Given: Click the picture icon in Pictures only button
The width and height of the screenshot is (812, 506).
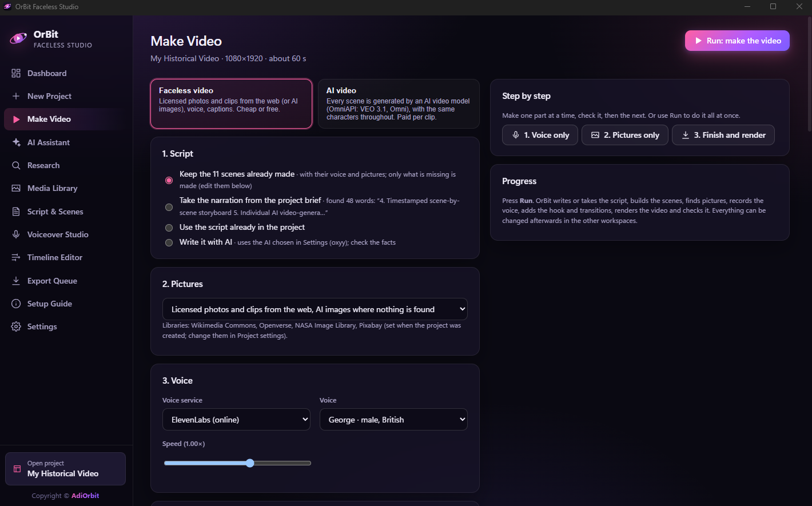Looking at the screenshot, I should [595, 135].
